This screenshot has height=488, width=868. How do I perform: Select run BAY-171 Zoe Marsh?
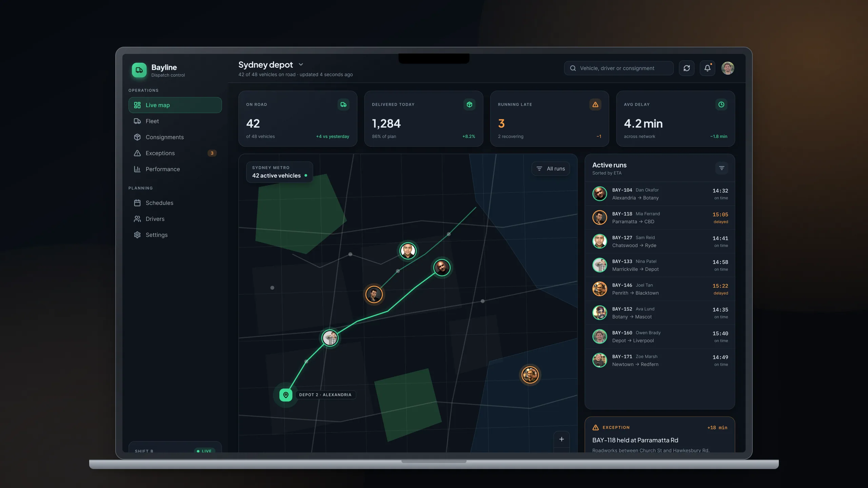pyautogui.click(x=660, y=360)
